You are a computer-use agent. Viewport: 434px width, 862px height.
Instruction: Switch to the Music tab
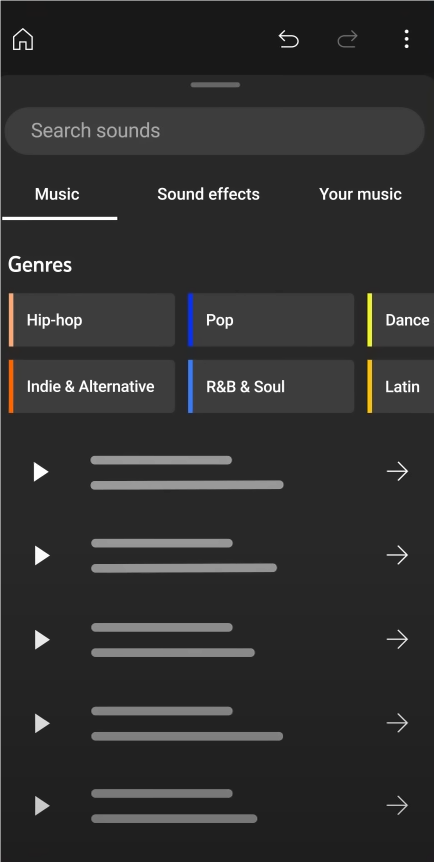pyautogui.click(x=57, y=194)
